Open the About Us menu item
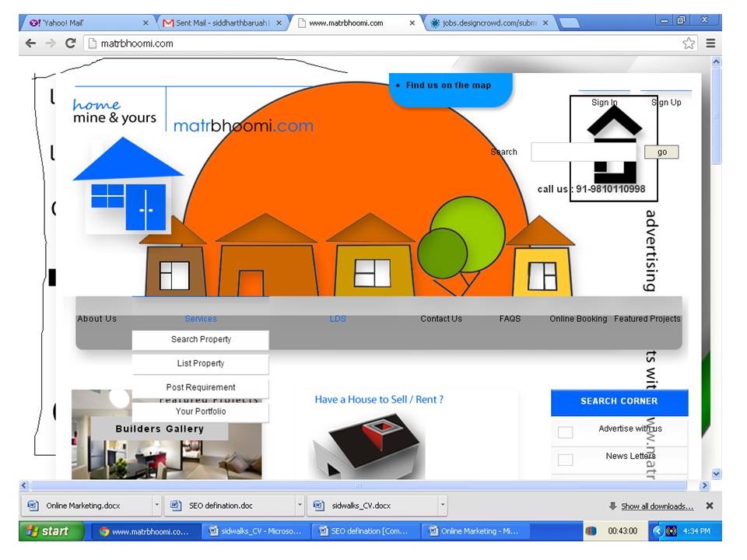The width and height of the screenshot is (747, 560). point(96,319)
